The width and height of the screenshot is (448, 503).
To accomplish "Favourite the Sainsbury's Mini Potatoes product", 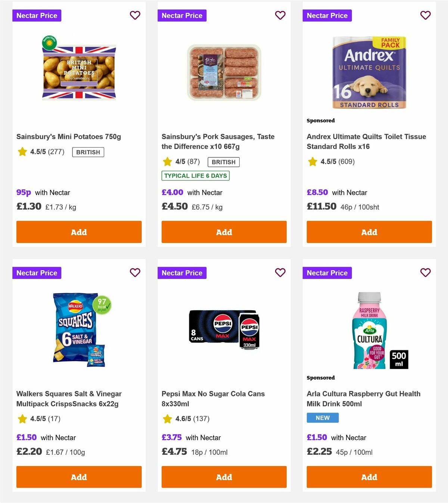I will click(x=135, y=15).
